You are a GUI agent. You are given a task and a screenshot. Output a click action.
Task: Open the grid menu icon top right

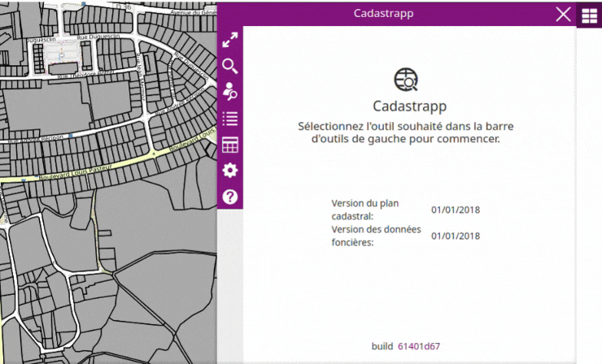tap(589, 15)
